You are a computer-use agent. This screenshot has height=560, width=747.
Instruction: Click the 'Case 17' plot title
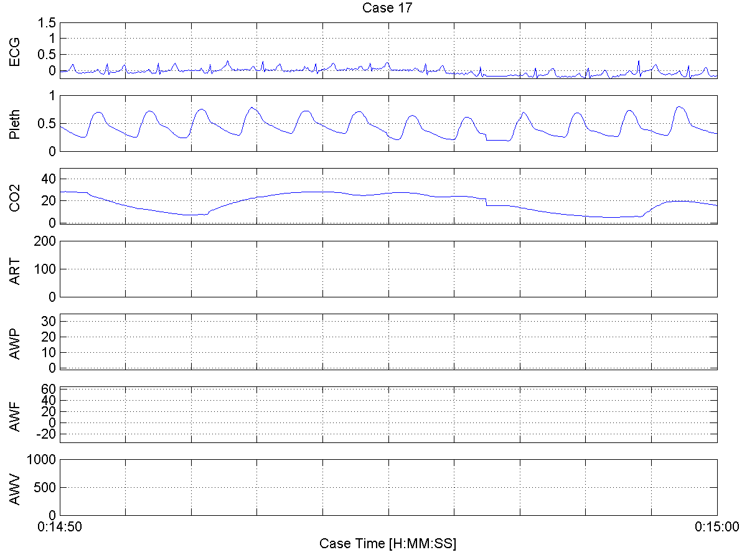point(388,8)
